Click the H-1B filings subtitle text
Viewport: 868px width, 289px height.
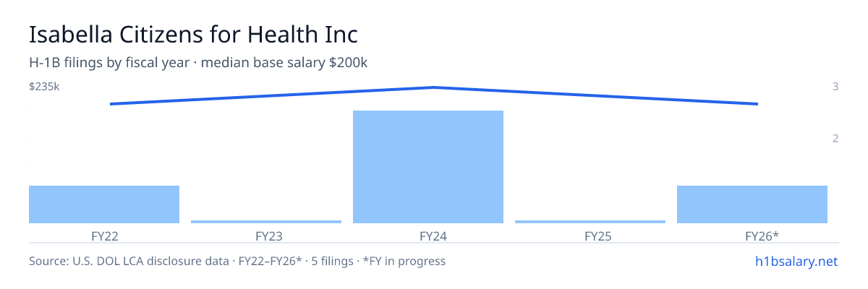tap(198, 63)
